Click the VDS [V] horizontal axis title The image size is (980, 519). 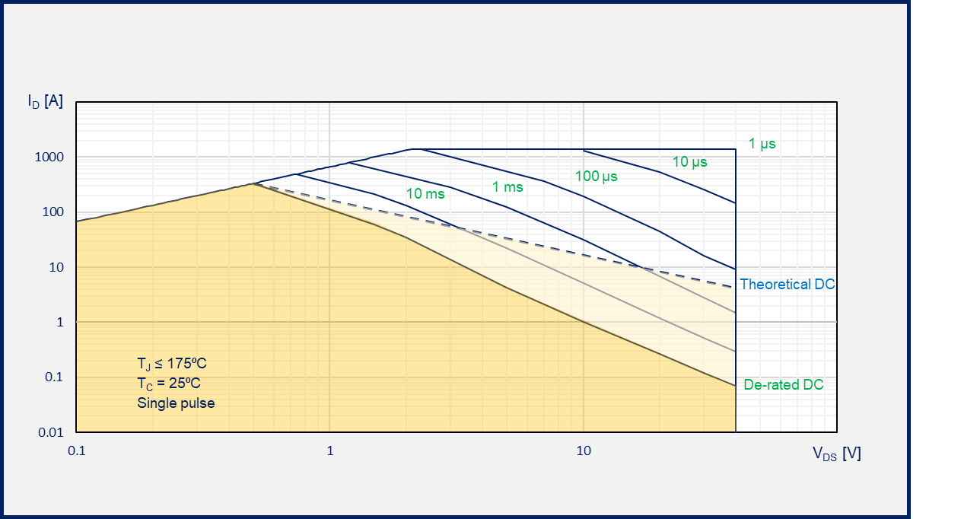click(x=836, y=454)
